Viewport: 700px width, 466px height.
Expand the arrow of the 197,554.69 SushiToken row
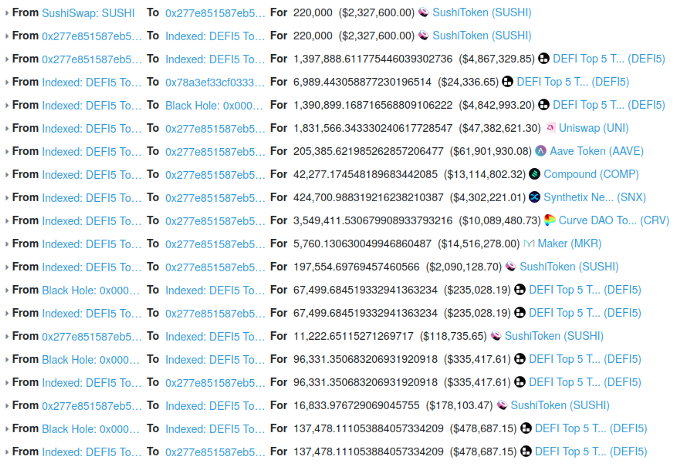click(x=6, y=267)
